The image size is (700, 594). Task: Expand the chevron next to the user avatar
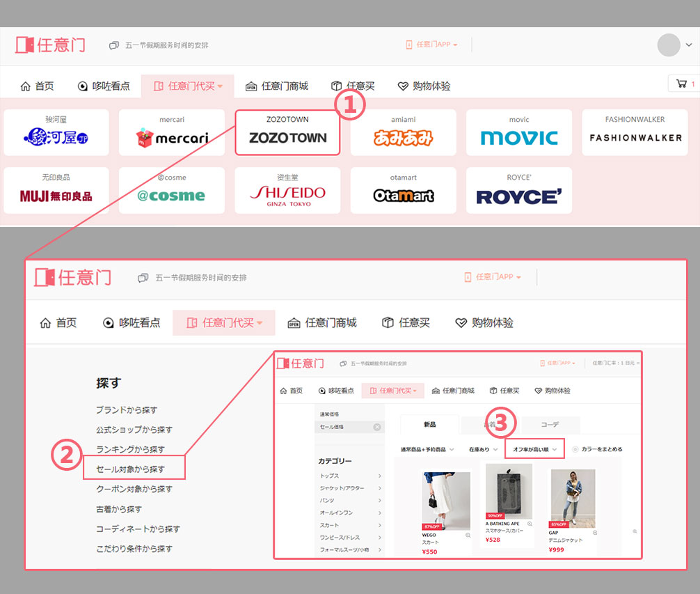click(x=689, y=45)
